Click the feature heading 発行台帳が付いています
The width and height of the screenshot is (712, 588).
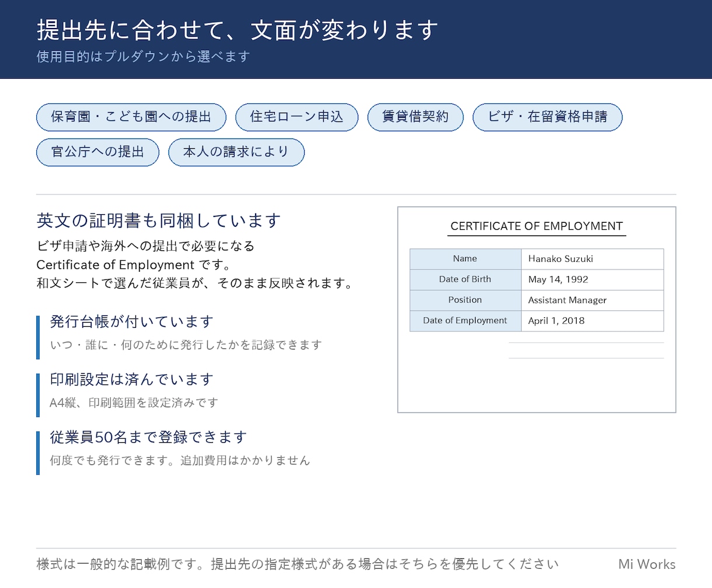132,321
